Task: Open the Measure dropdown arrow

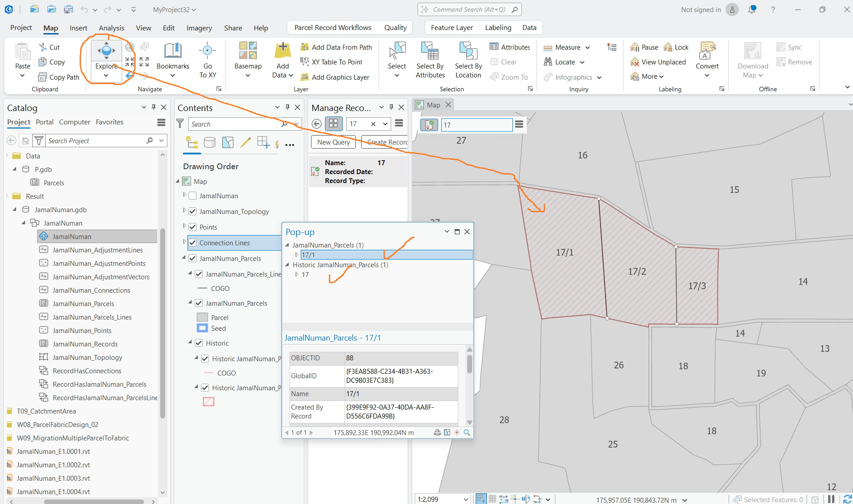Action: (588, 47)
